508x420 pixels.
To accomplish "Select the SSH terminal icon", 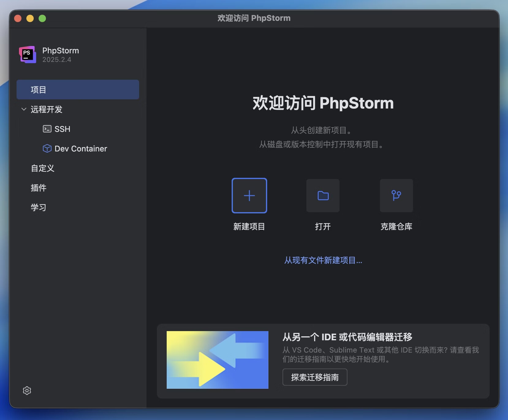I will click(47, 129).
